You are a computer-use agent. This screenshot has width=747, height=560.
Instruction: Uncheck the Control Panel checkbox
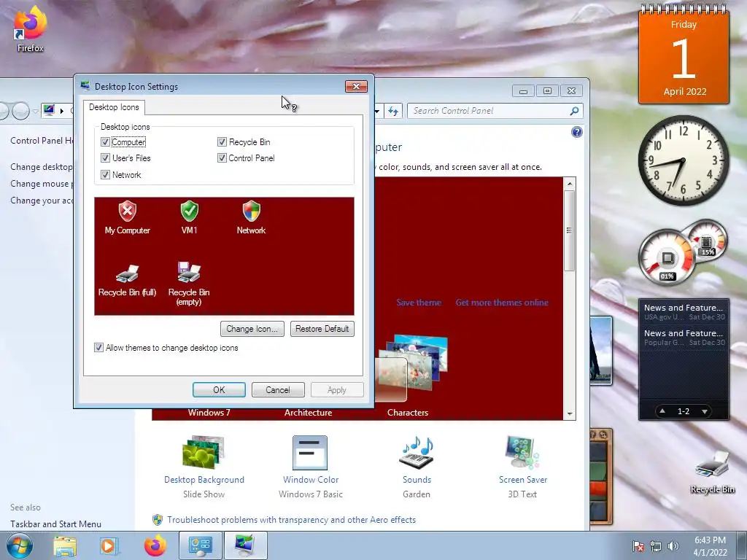222,157
